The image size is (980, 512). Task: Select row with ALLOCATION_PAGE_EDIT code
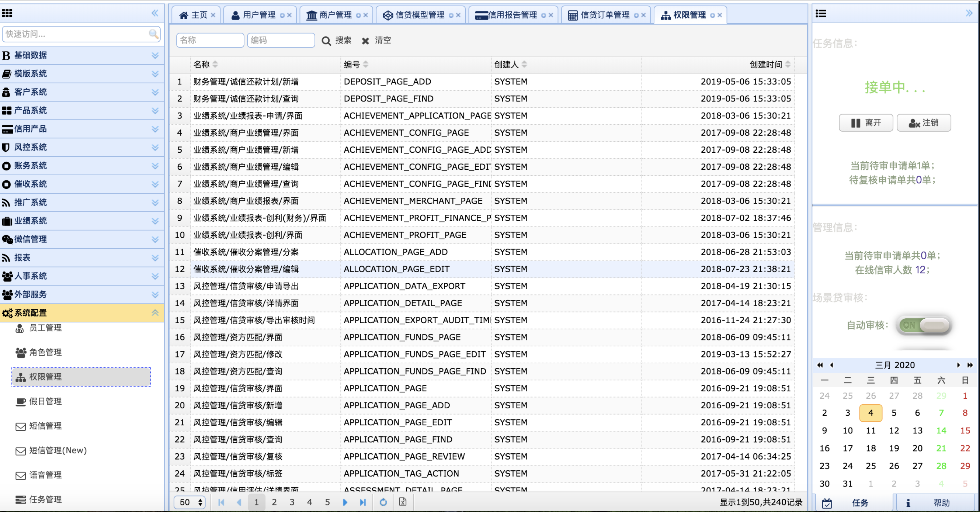click(x=482, y=269)
